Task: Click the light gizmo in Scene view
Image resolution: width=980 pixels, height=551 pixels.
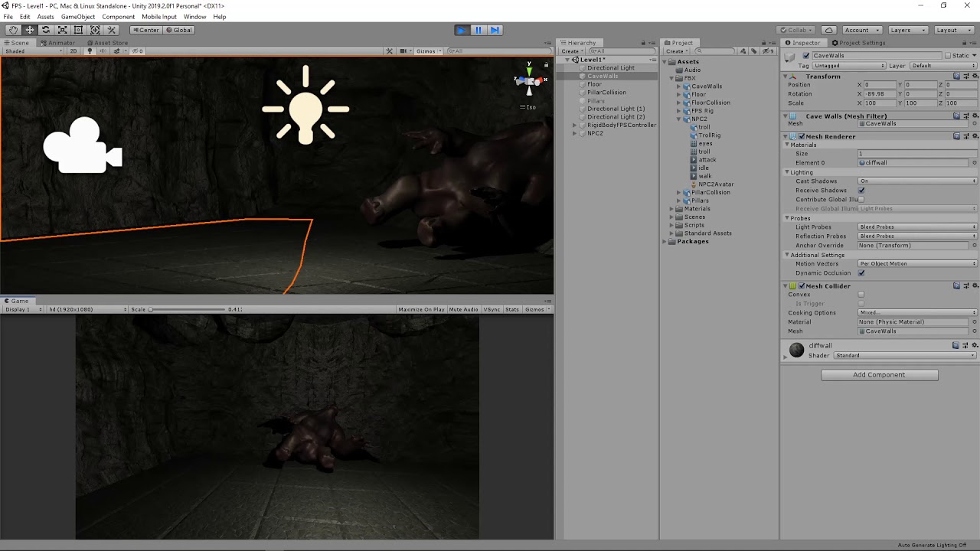Action: point(305,105)
